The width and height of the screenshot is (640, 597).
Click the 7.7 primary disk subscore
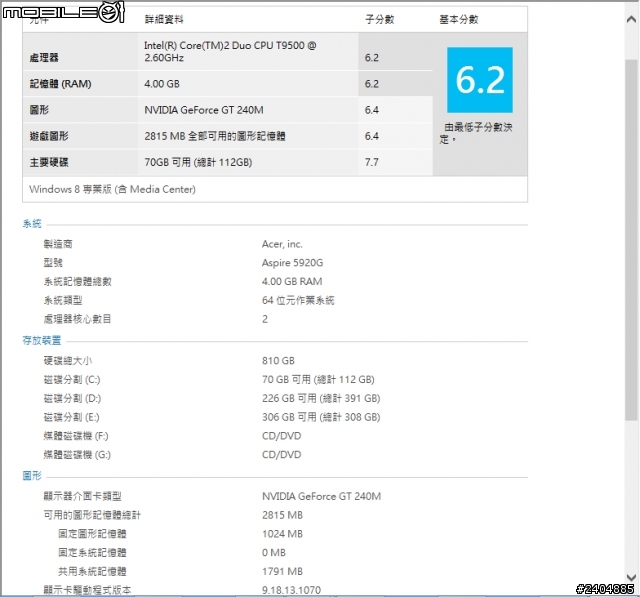[x=372, y=162]
